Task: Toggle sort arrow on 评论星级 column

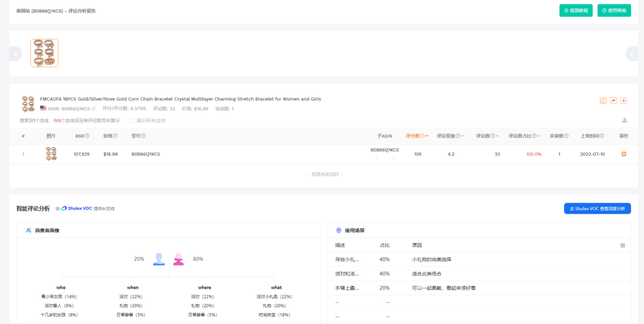Action: tap(463, 136)
